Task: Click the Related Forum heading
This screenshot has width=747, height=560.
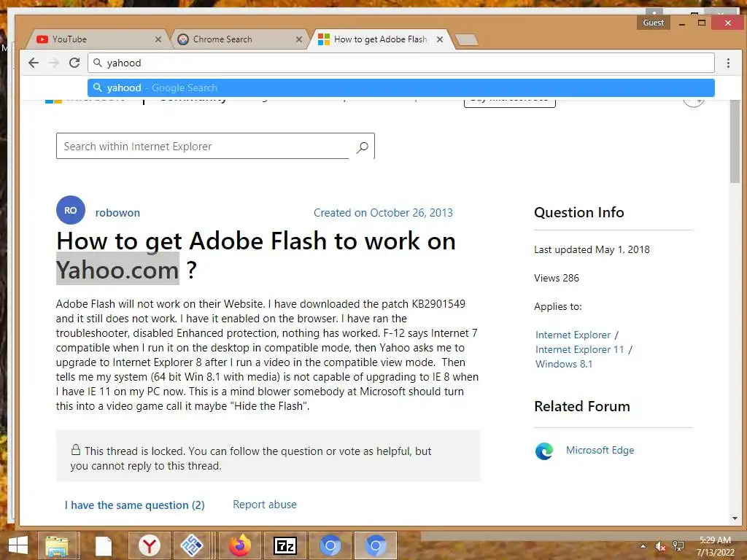Action: click(581, 406)
